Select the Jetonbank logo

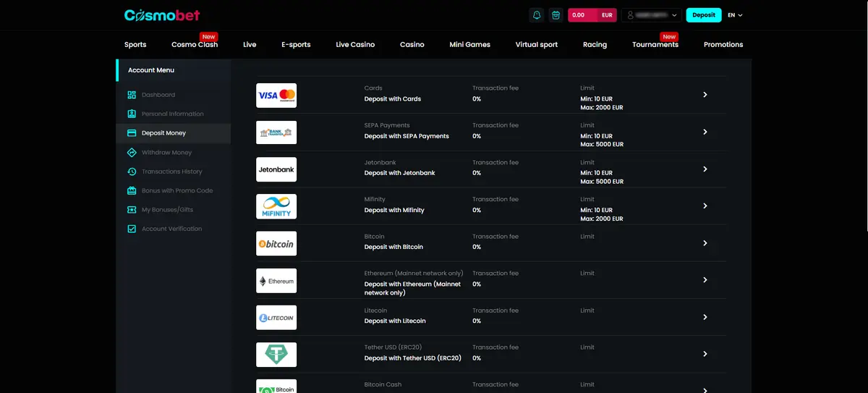coord(276,169)
